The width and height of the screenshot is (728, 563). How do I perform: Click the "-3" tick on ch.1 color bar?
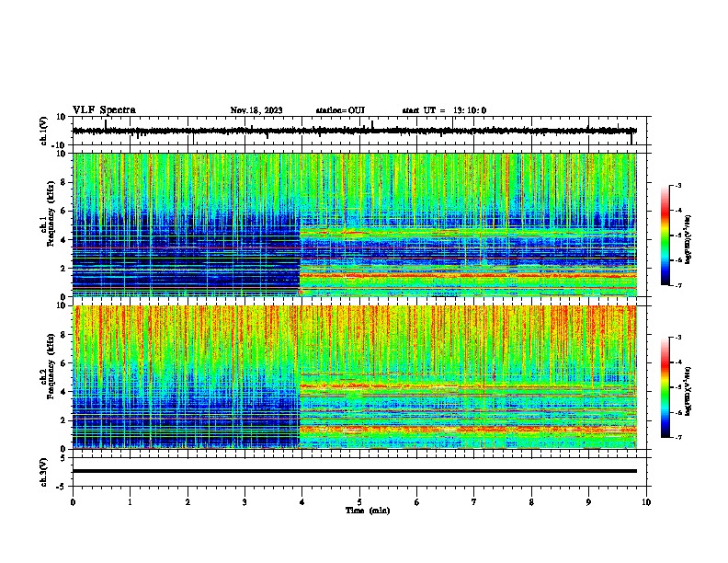677,185
